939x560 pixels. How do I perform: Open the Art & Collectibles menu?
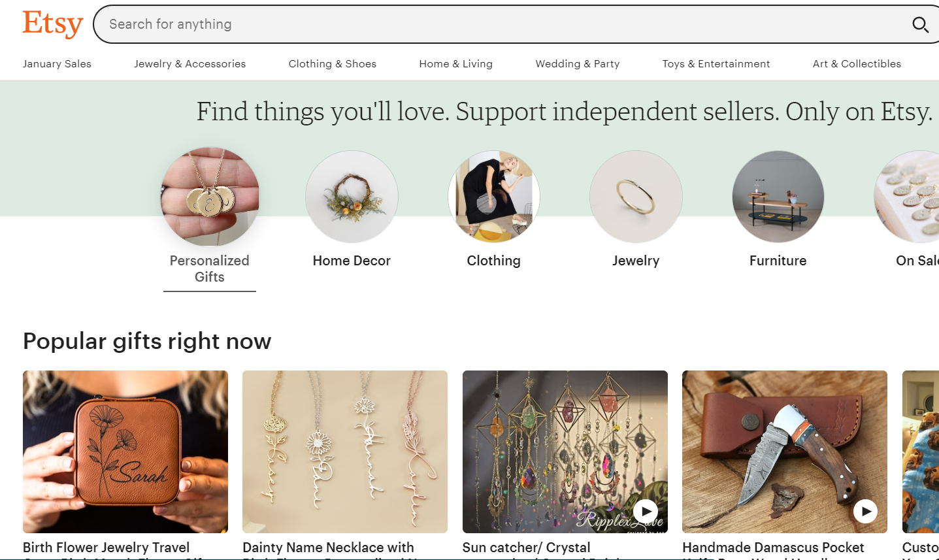tap(857, 63)
